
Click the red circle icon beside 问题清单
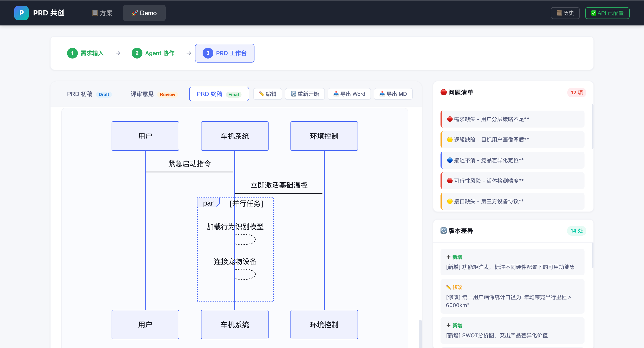[x=443, y=92]
